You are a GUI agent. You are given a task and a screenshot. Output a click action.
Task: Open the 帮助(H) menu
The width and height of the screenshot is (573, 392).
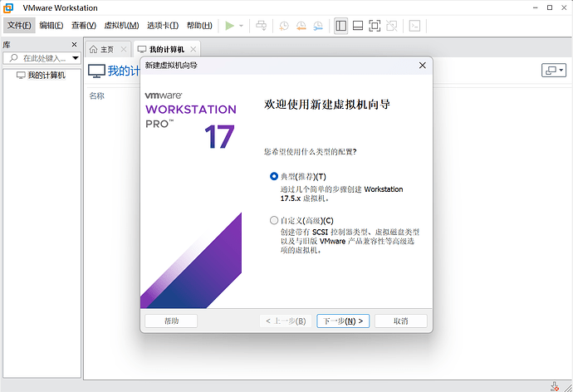199,25
